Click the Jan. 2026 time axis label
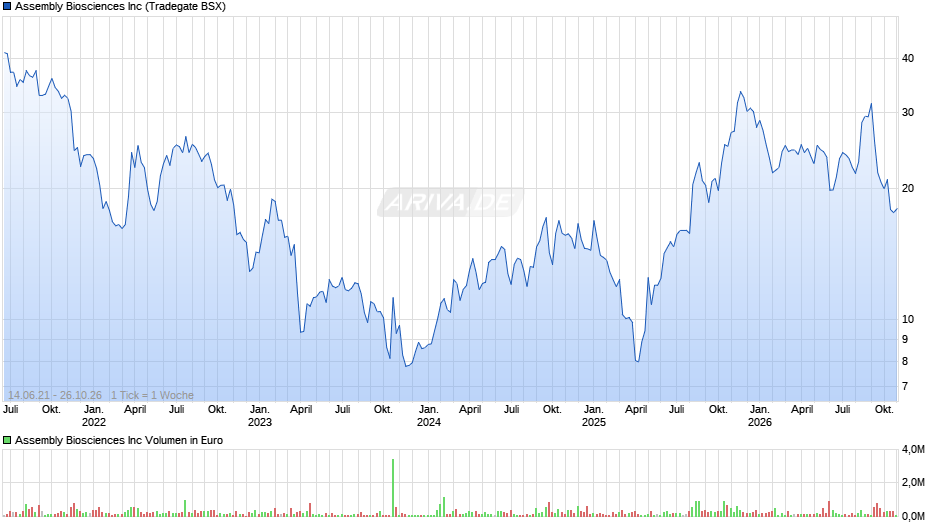The height and width of the screenshot is (526, 940). point(760,416)
